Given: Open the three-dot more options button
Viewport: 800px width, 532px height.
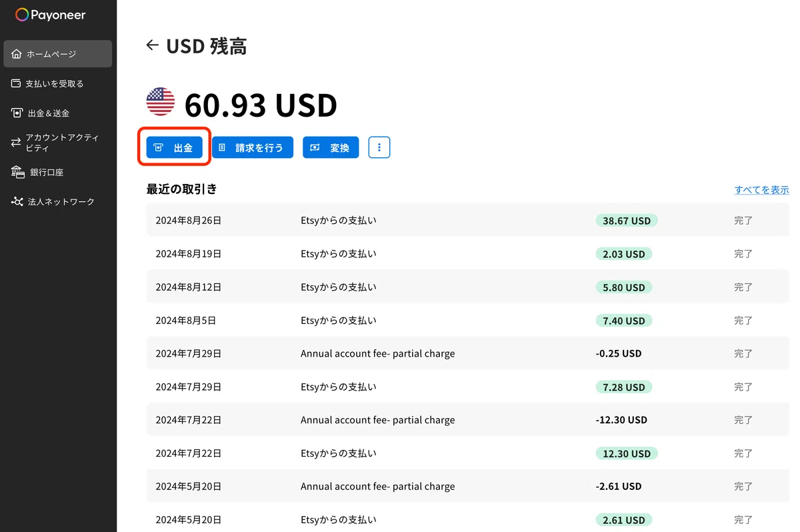Looking at the screenshot, I should [379, 147].
